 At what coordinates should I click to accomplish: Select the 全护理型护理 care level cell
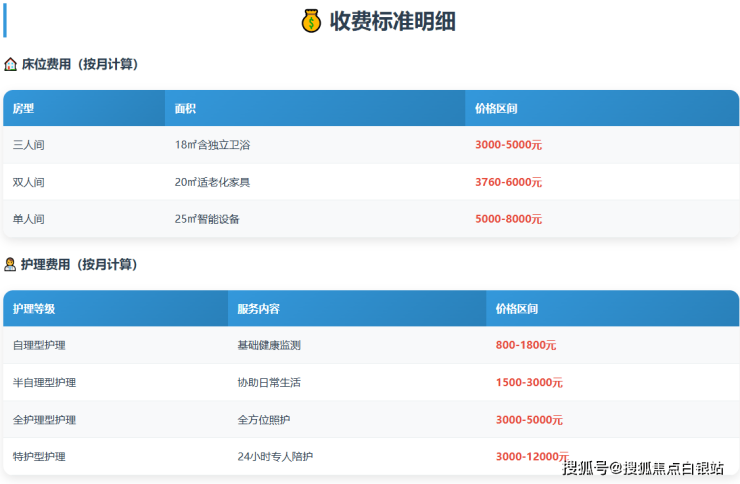[x=44, y=420]
